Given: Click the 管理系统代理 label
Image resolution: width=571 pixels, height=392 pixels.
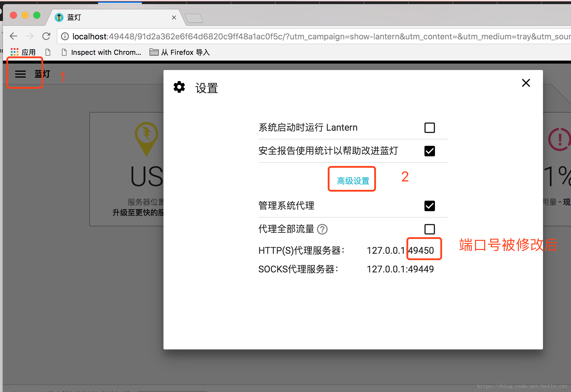Looking at the screenshot, I should [286, 206].
